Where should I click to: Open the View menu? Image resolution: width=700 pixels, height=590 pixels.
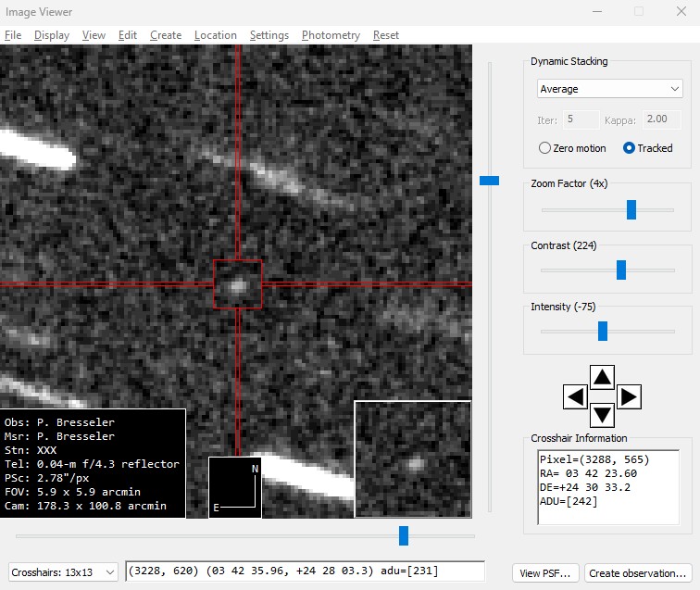[94, 35]
